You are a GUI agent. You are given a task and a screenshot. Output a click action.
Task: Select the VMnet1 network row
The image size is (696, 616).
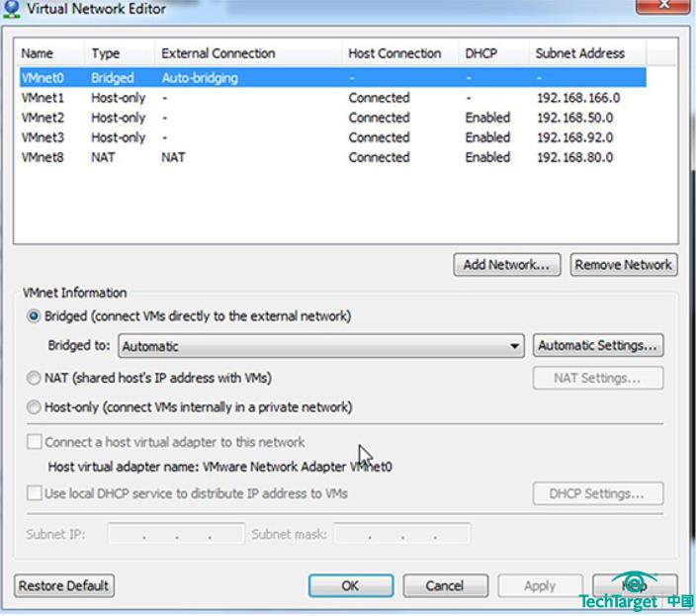[x=333, y=98]
